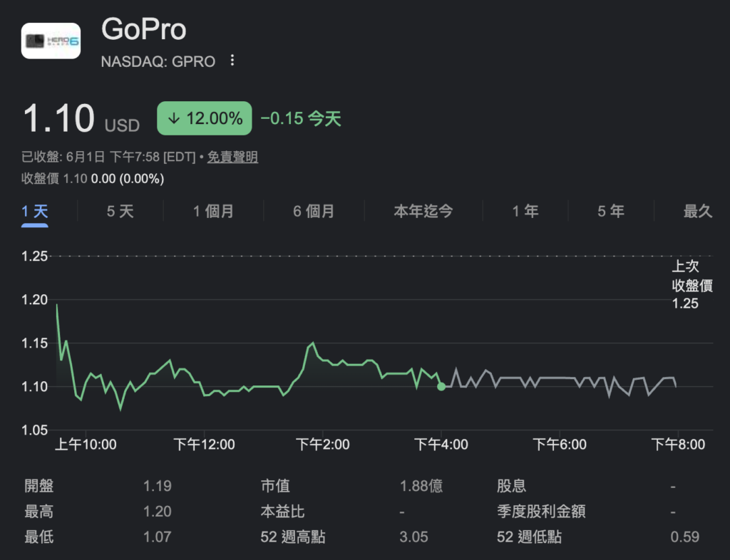Switch to the 1 年 range tab

click(x=525, y=212)
